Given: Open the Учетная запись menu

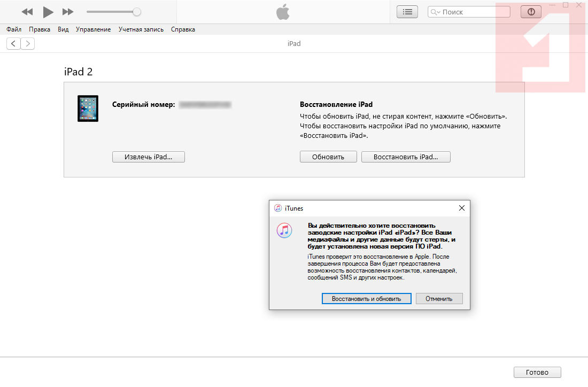Looking at the screenshot, I should pos(141,29).
